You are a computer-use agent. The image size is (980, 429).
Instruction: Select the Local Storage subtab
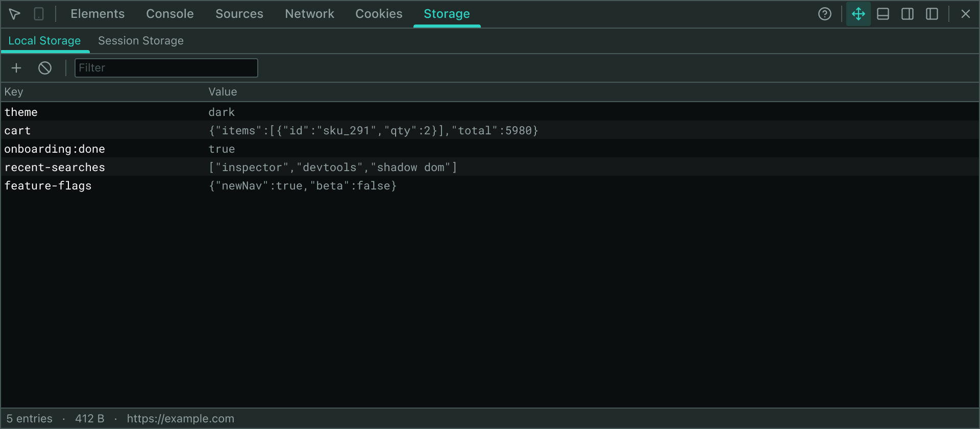[45, 41]
